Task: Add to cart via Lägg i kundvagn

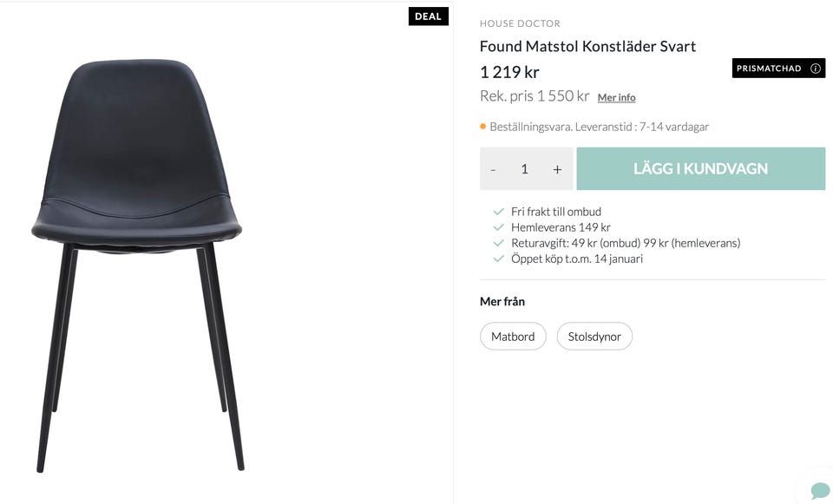Action: pos(700,168)
